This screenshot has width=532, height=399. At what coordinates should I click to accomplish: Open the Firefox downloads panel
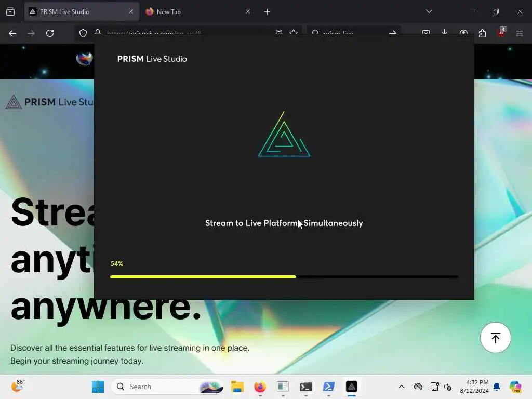[x=445, y=32]
